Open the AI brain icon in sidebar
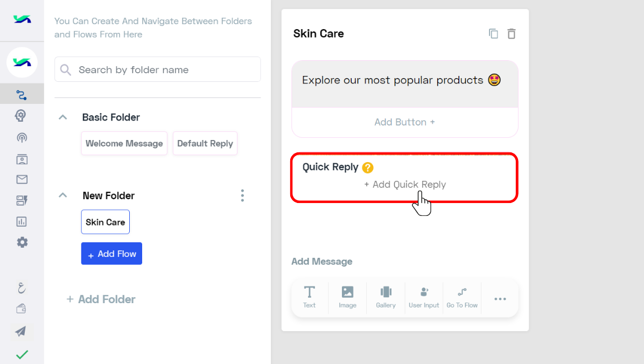This screenshot has height=364, width=644. pos(21,115)
